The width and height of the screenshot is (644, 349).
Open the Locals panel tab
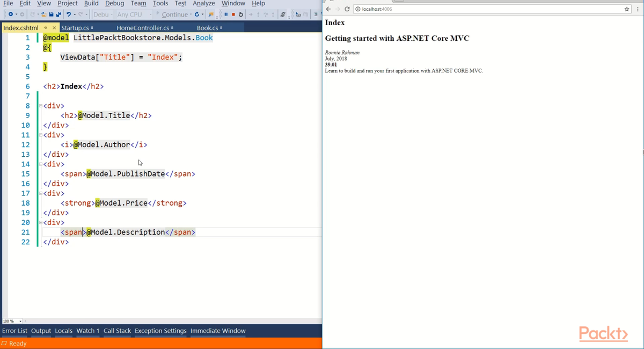click(x=63, y=331)
